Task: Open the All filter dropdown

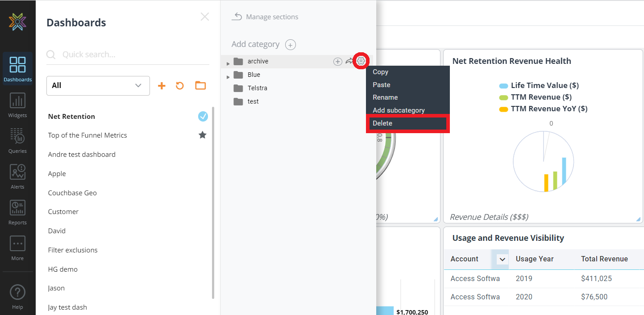Action: (x=98, y=85)
